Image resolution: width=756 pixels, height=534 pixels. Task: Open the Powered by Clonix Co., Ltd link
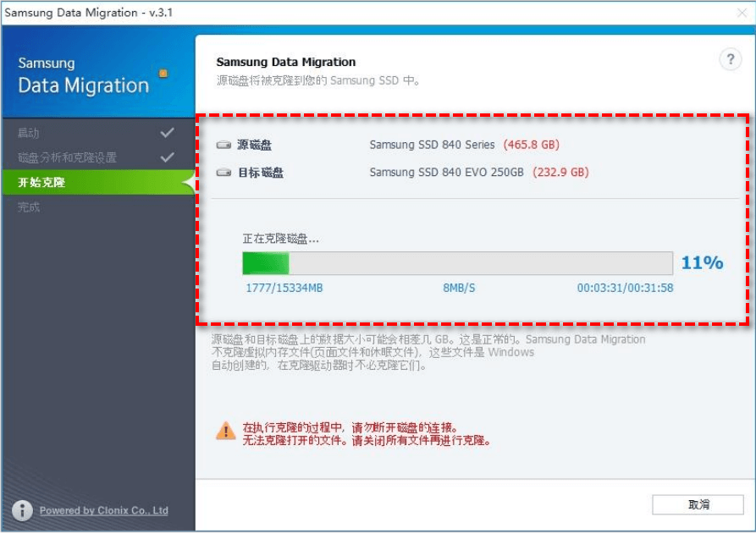pos(103,510)
